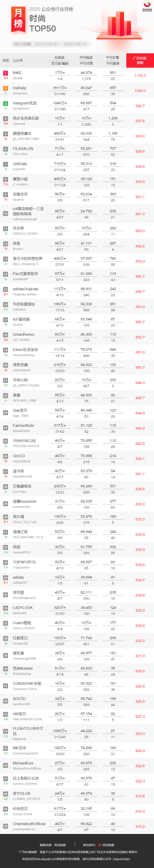Image resolution: width=154 pixels, height=868 pixels.
Task: Click the orange rank 2 badge beside InsDaily
Action: [x=5, y=88]
